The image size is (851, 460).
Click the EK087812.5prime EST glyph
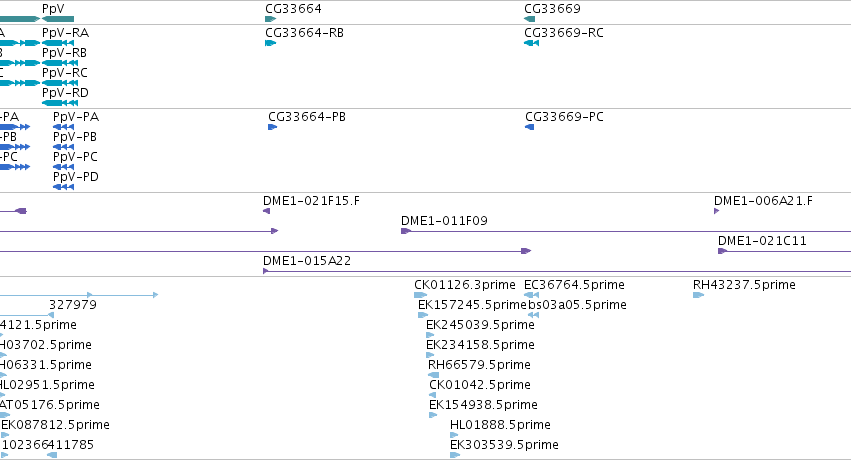(x=5, y=435)
